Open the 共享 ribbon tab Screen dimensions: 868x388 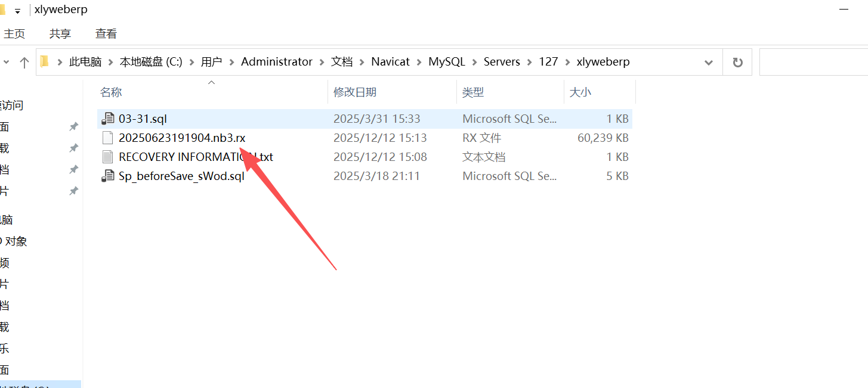point(60,34)
